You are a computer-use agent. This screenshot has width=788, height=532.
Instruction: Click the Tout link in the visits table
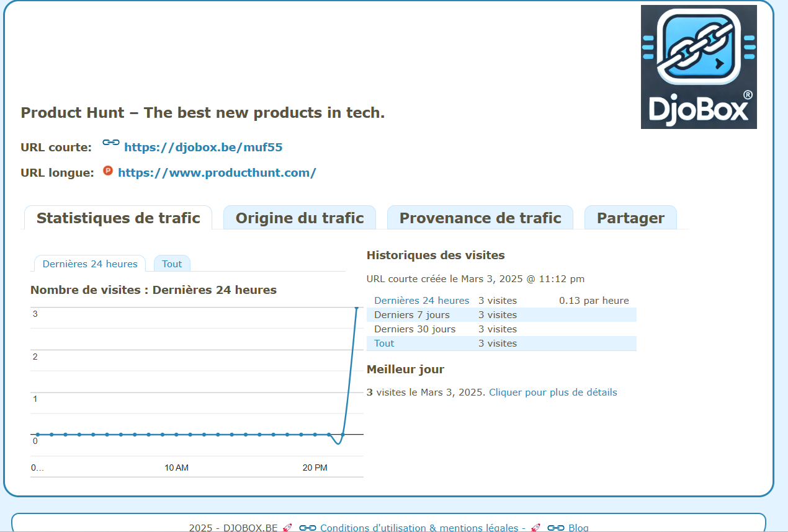coord(384,344)
